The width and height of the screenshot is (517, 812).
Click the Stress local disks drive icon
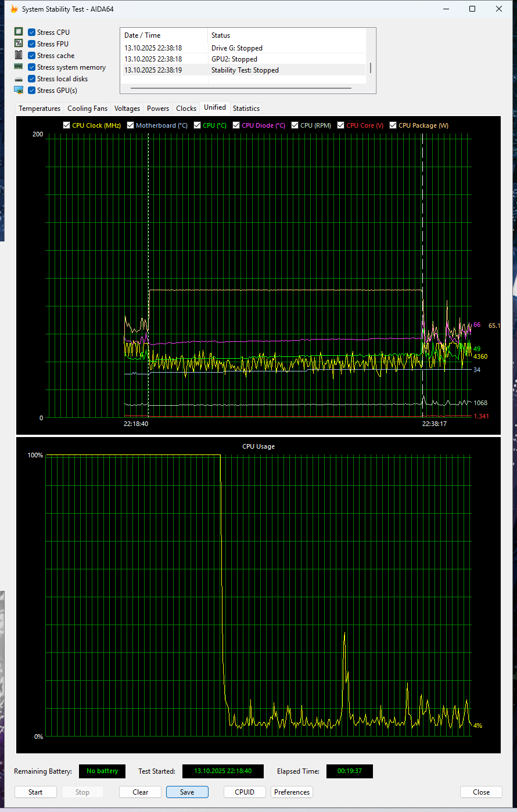[18, 78]
